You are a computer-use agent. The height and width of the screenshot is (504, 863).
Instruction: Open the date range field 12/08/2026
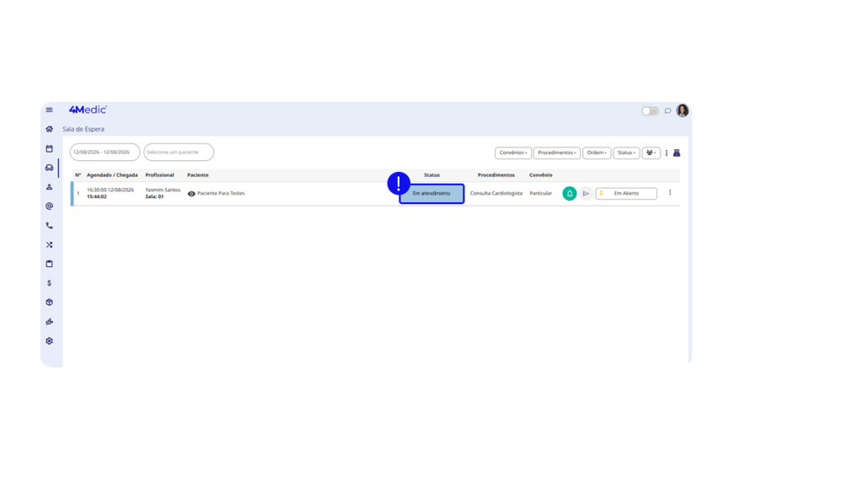point(105,152)
